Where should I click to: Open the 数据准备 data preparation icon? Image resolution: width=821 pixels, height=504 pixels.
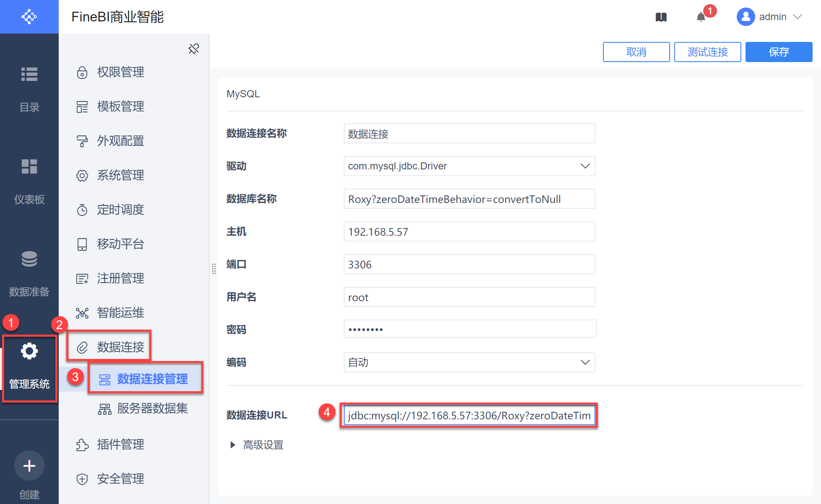click(x=29, y=259)
